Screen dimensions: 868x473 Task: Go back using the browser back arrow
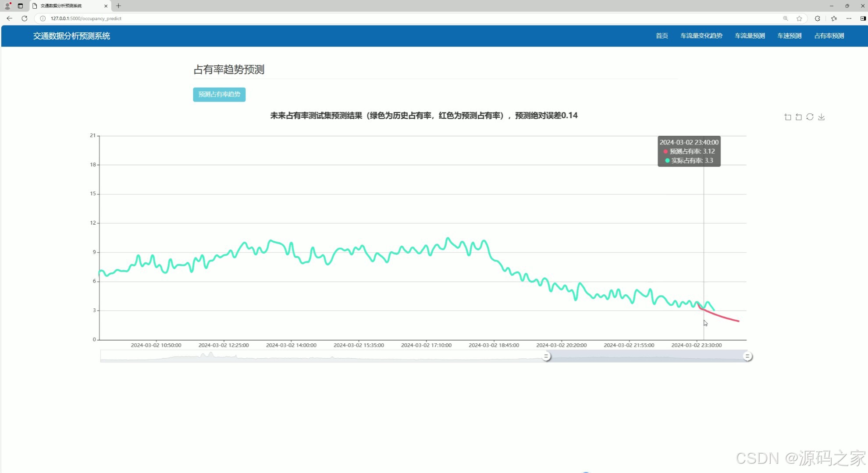coord(9,18)
